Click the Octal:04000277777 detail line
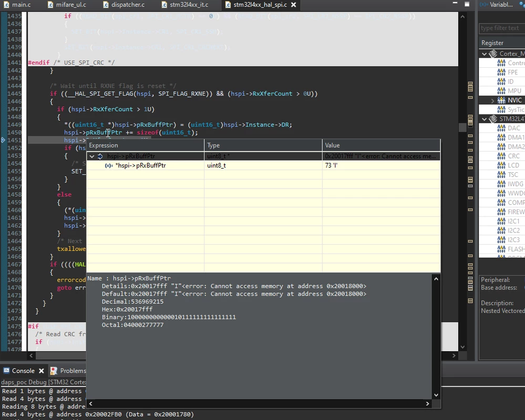Screen dimensions: 525x420 point(132,325)
